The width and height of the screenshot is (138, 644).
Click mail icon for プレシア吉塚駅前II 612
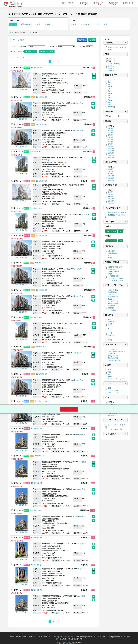pos(93,435)
